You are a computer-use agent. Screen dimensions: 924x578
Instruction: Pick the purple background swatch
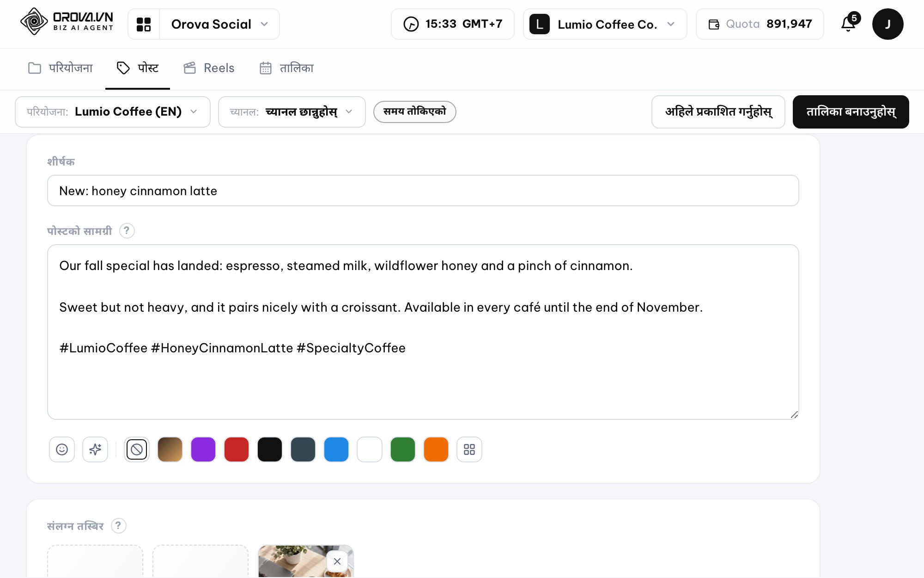tap(203, 449)
